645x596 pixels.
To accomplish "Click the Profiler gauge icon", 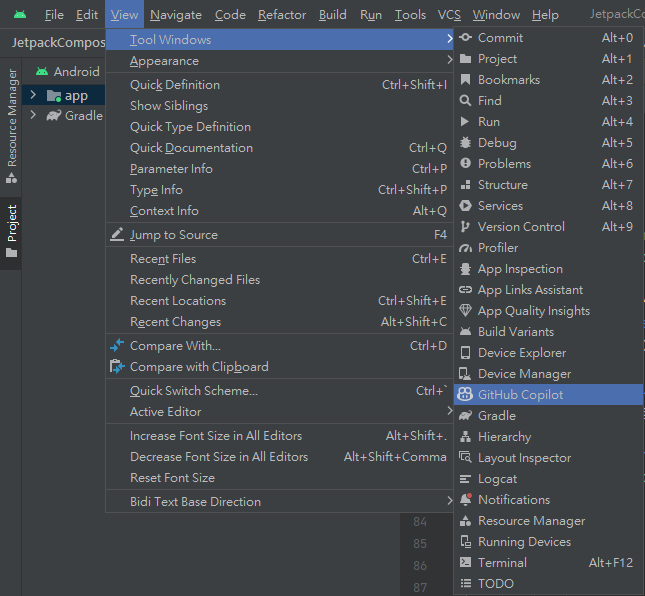I will coord(465,248).
